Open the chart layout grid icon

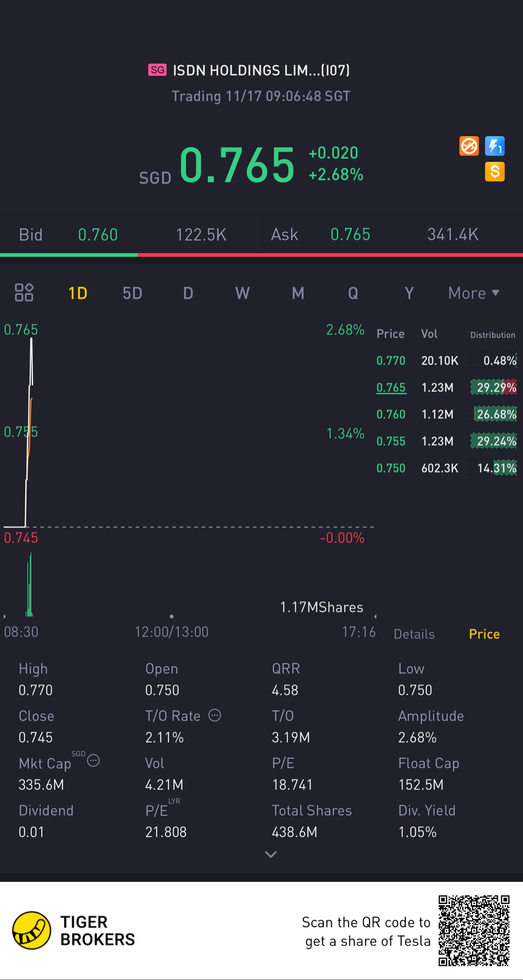(24, 293)
